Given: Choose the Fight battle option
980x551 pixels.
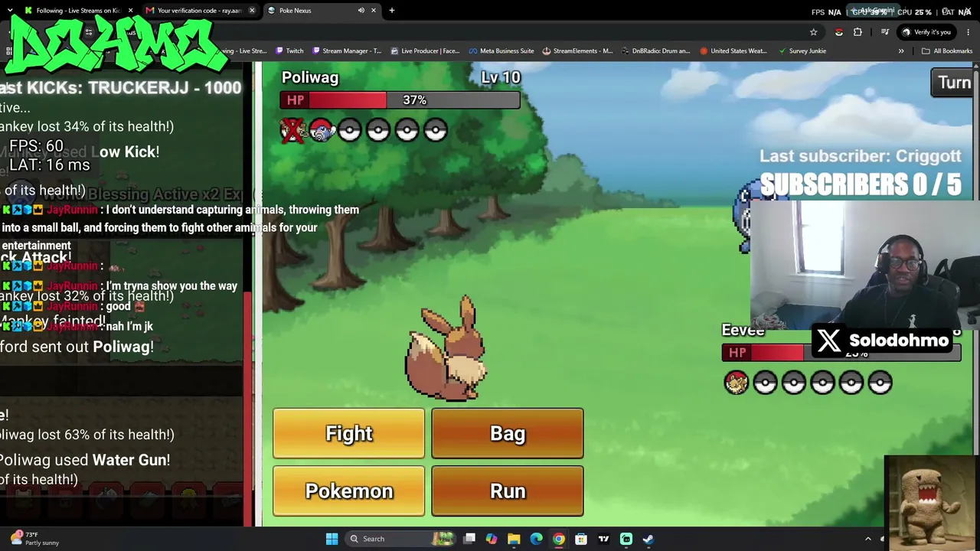Looking at the screenshot, I should pyautogui.click(x=348, y=433).
